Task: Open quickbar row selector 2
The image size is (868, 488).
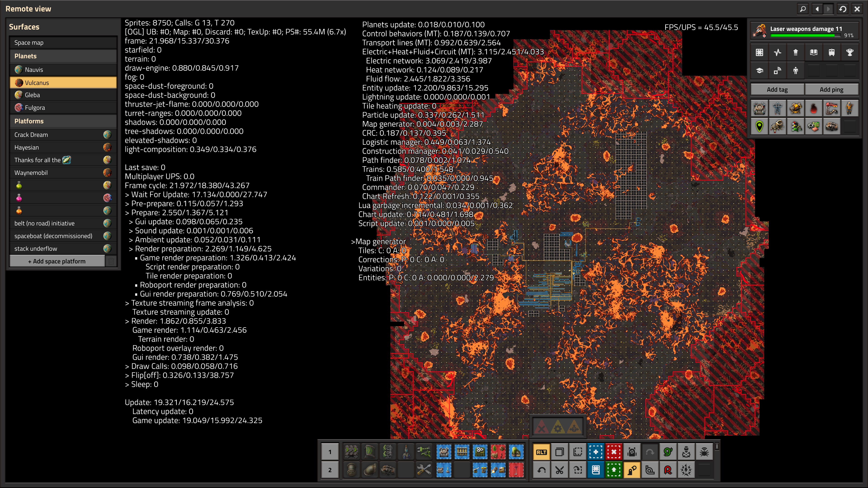Action: 330,470
